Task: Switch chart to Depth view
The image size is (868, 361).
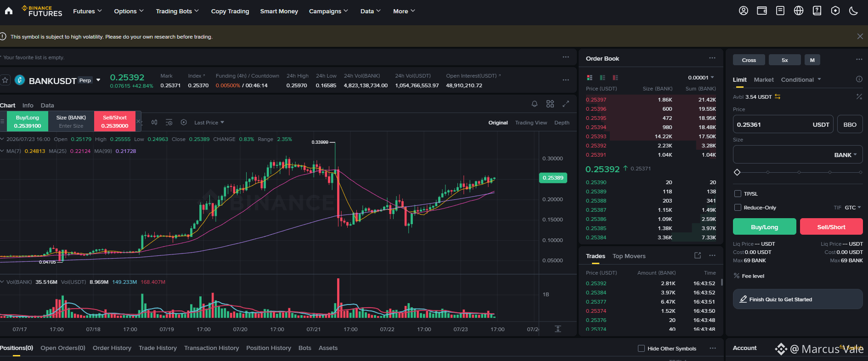Action: coord(562,123)
